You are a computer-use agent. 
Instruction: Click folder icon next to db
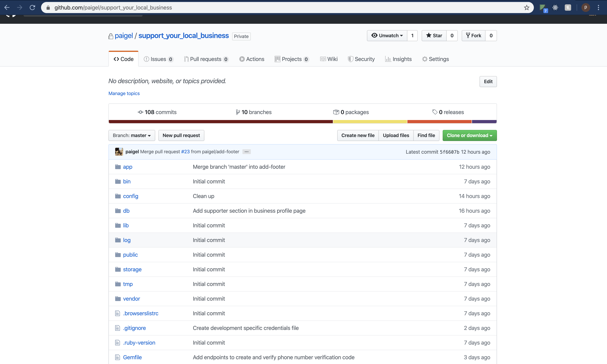click(x=118, y=211)
